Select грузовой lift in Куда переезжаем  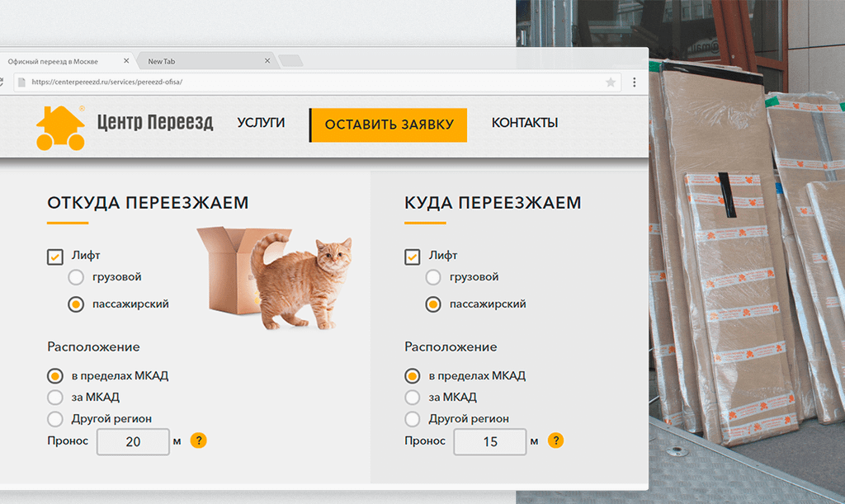[x=433, y=277]
